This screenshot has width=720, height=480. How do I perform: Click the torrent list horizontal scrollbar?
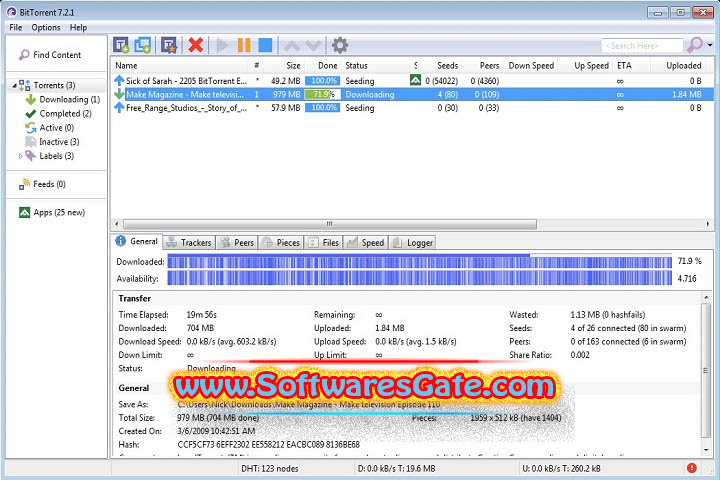[330, 224]
